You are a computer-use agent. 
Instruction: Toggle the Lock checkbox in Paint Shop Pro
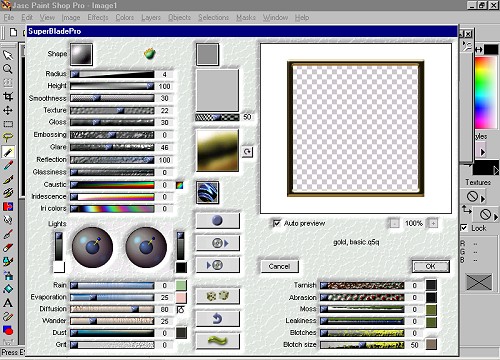click(x=464, y=228)
